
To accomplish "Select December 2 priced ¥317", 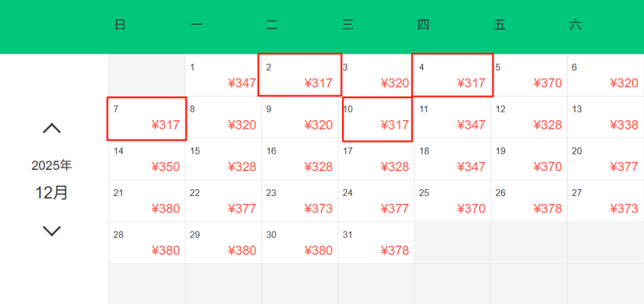I will click(300, 75).
